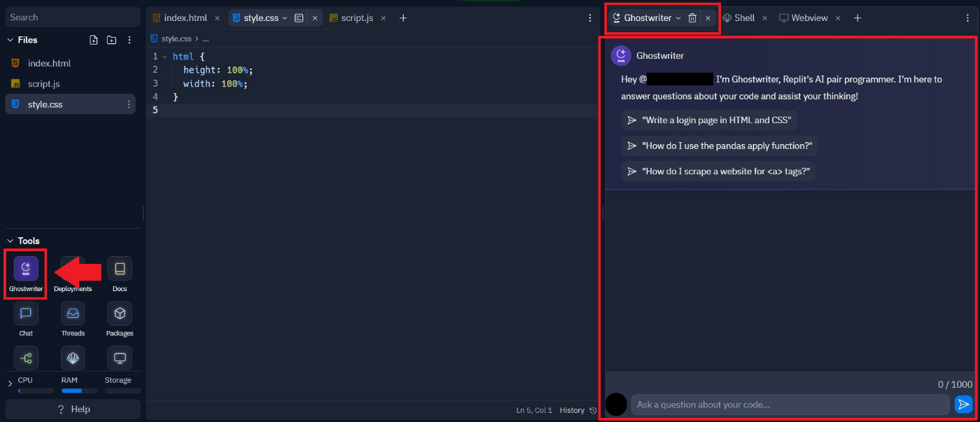
Task: Switch to the index.html tab
Action: [x=185, y=18]
